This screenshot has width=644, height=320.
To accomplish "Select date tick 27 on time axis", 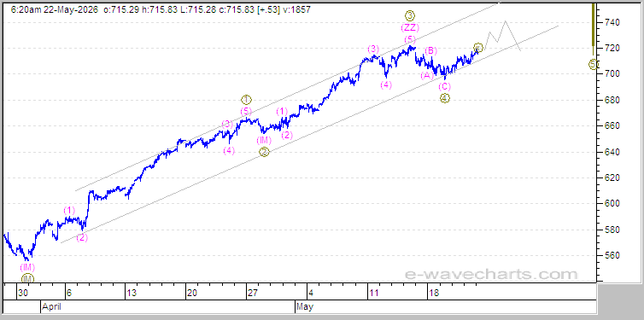I will (253, 294).
